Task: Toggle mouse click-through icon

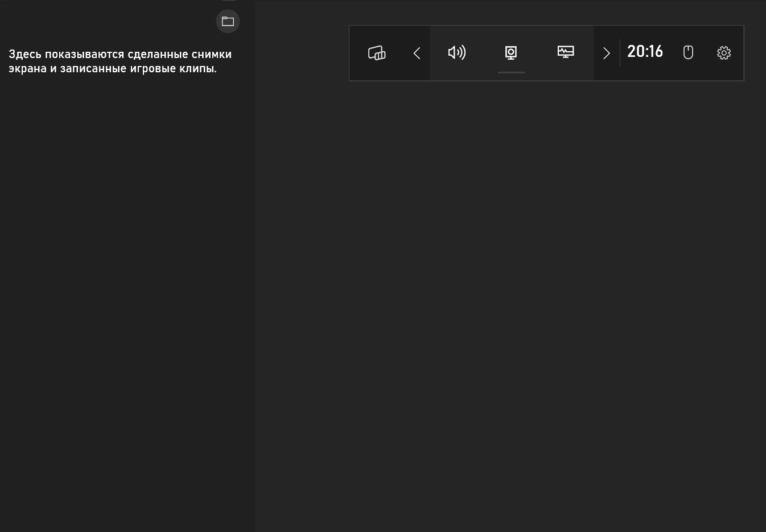Action: (x=688, y=52)
